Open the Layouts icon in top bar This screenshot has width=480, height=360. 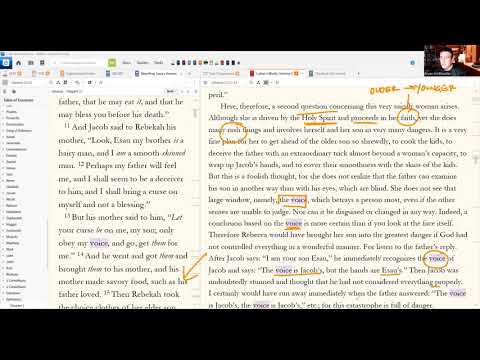point(42,63)
